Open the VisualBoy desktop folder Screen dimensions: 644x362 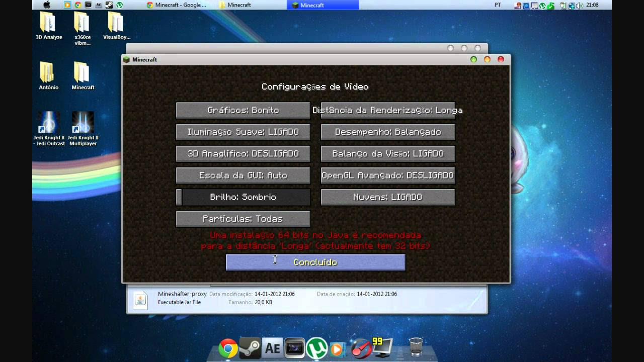pos(116,26)
